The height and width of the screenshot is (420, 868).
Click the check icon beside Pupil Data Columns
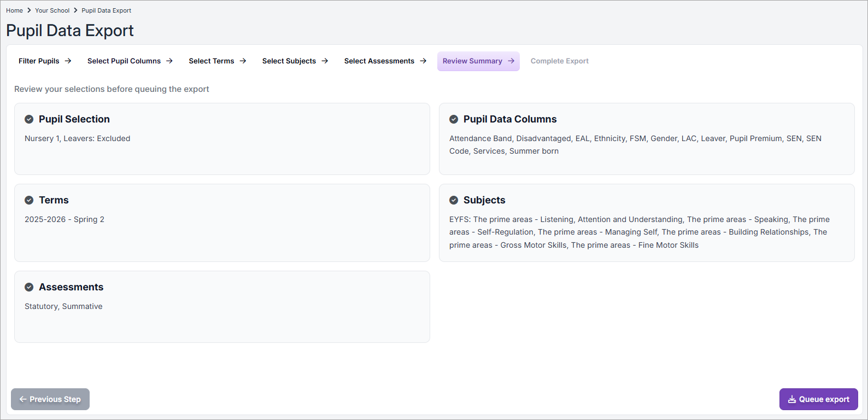pyautogui.click(x=454, y=119)
